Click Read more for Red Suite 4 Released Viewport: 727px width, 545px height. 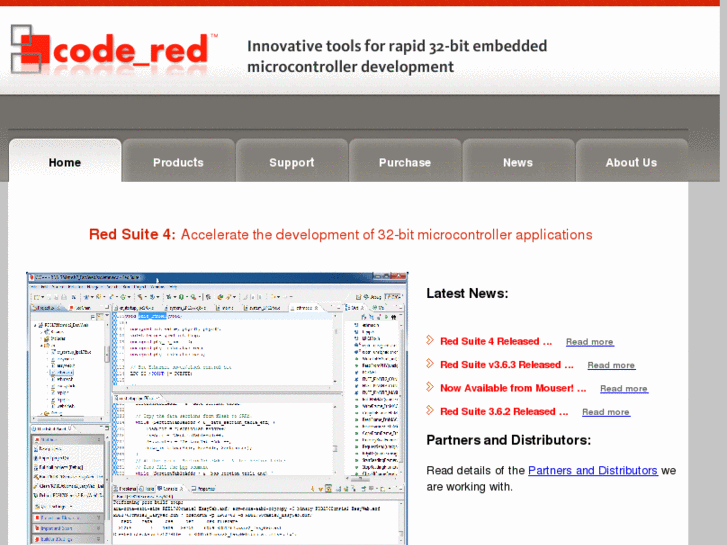tap(590, 342)
